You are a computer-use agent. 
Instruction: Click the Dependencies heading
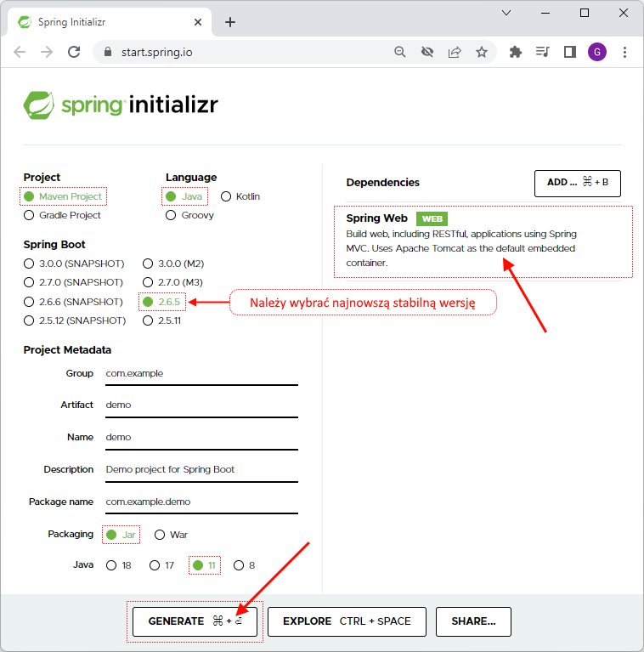click(x=382, y=183)
